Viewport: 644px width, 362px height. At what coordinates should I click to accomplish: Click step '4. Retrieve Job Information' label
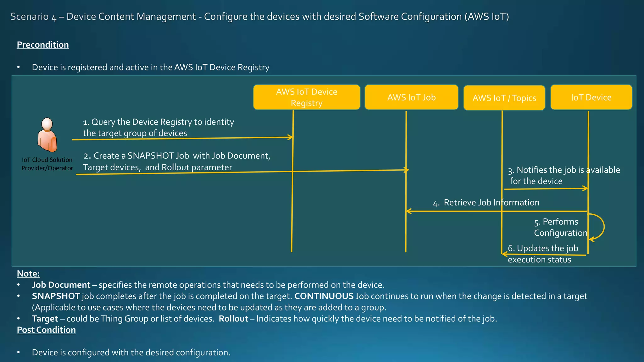486,203
